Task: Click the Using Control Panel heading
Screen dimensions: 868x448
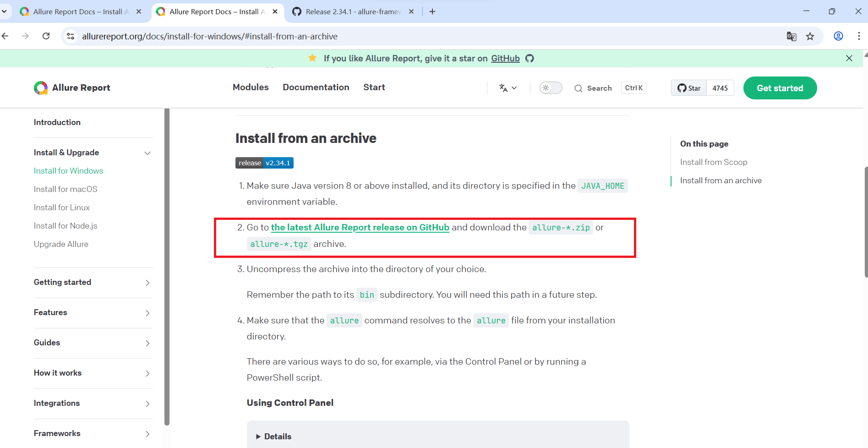Action: click(x=290, y=403)
